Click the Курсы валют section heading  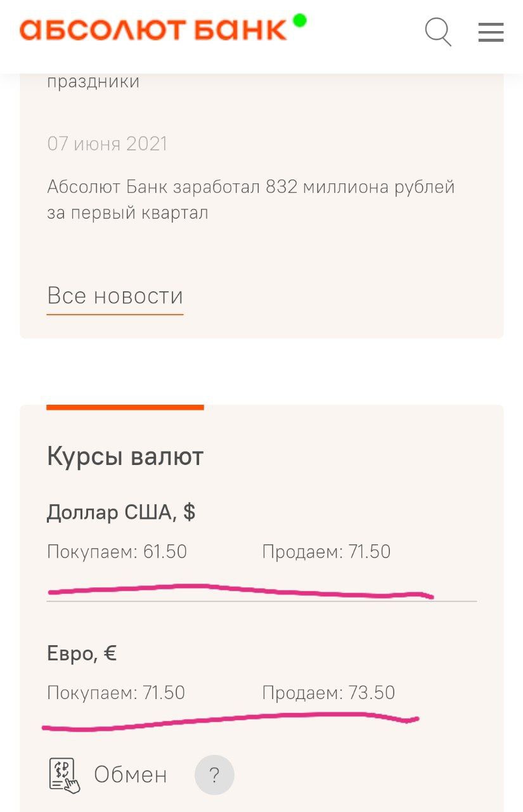125,455
